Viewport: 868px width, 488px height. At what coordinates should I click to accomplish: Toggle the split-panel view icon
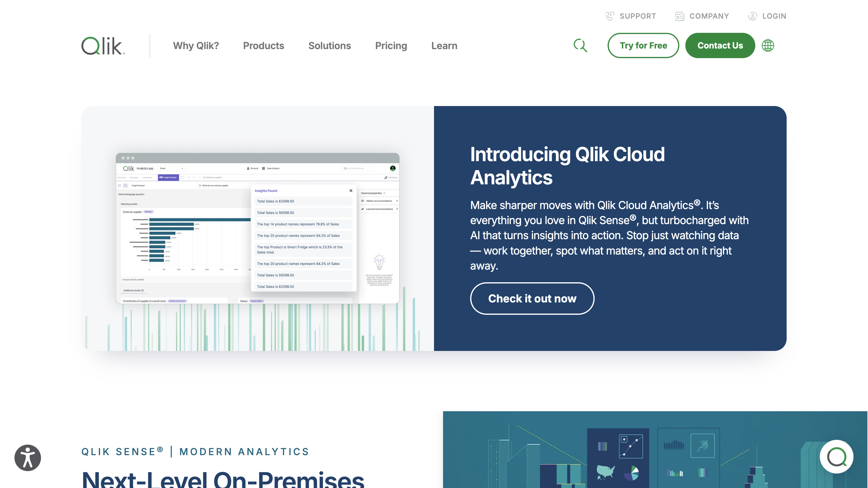pyautogui.click(x=125, y=185)
